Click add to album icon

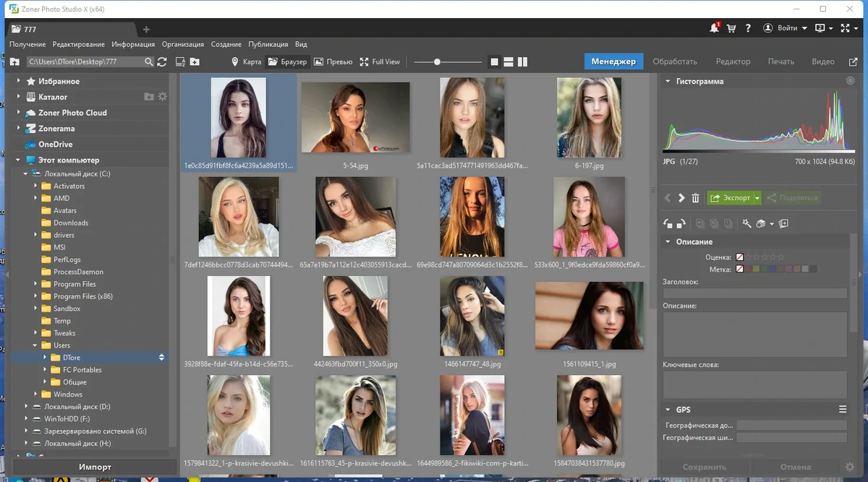tap(784, 224)
